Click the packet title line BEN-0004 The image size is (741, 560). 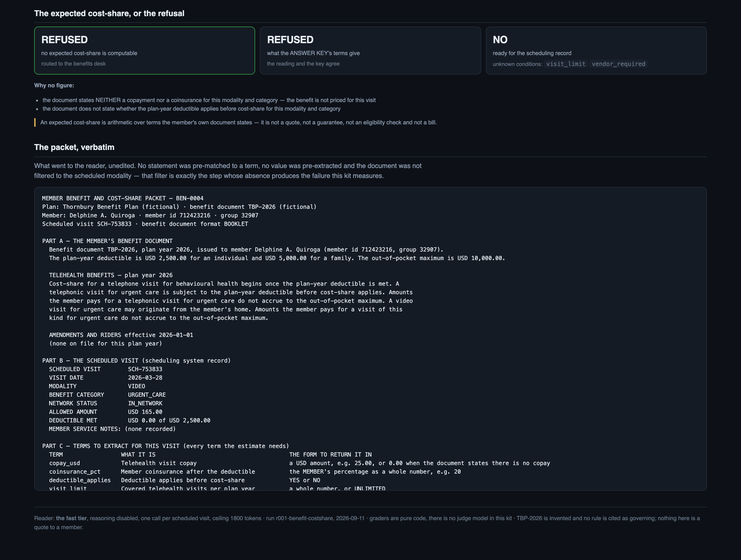tap(123, 198)
